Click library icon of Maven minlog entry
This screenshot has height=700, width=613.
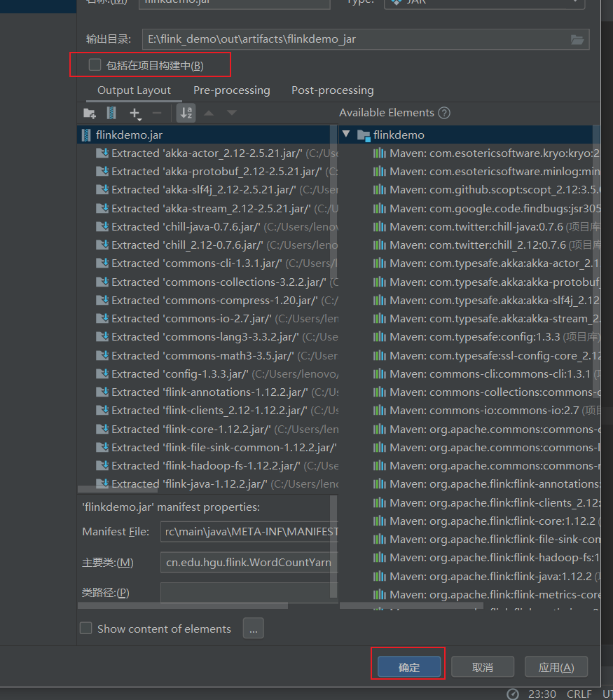coord(380,172)
